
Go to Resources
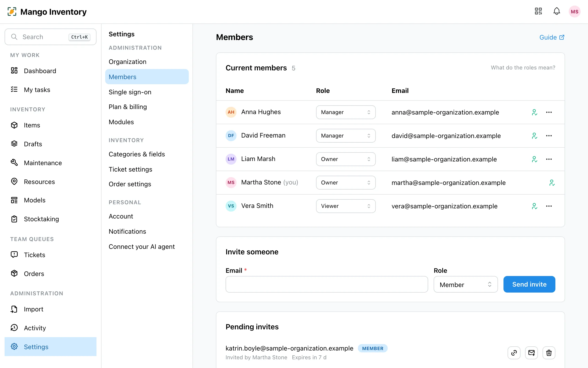51,182
